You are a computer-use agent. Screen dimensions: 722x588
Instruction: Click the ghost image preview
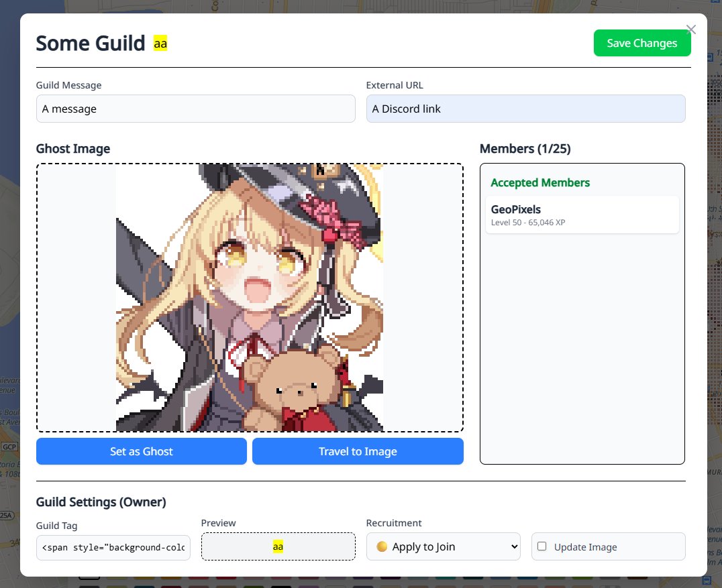(250, 297)
